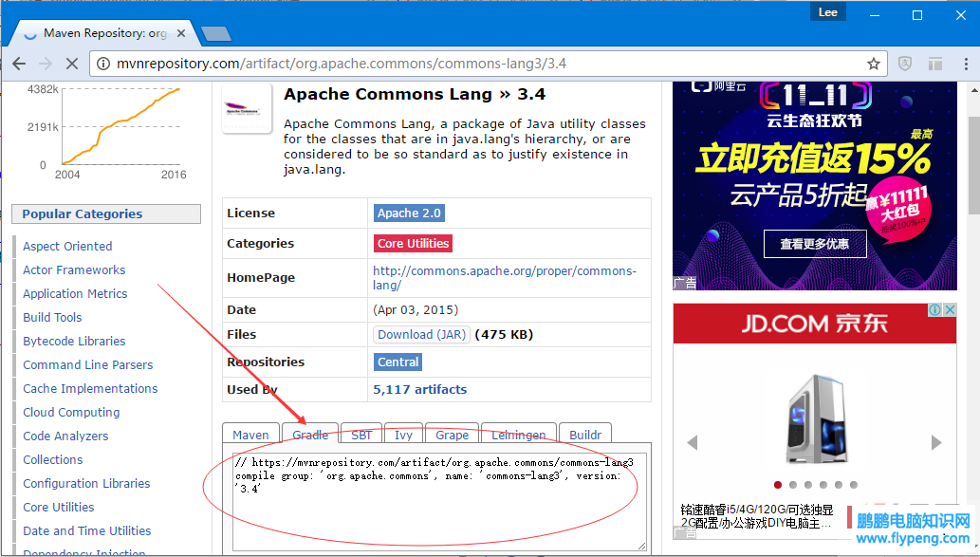
Task: Click the JD.COM banner header
Action: tap(814, 324)
